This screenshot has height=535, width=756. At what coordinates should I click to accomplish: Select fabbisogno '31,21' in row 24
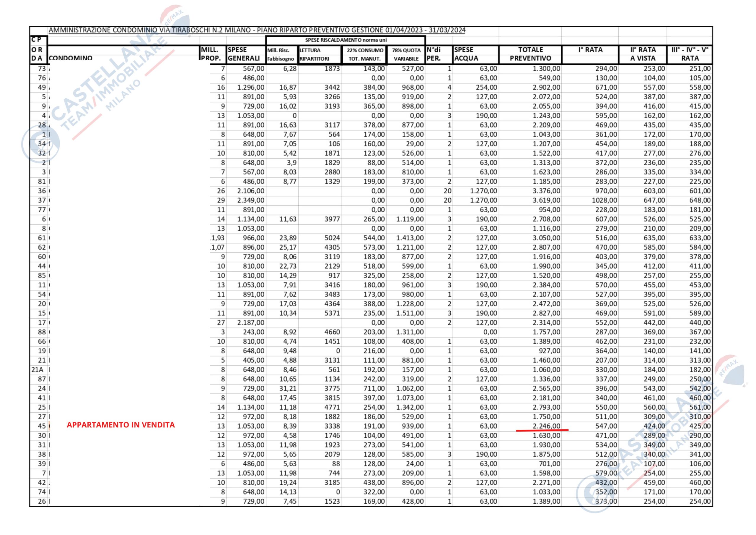288,389
